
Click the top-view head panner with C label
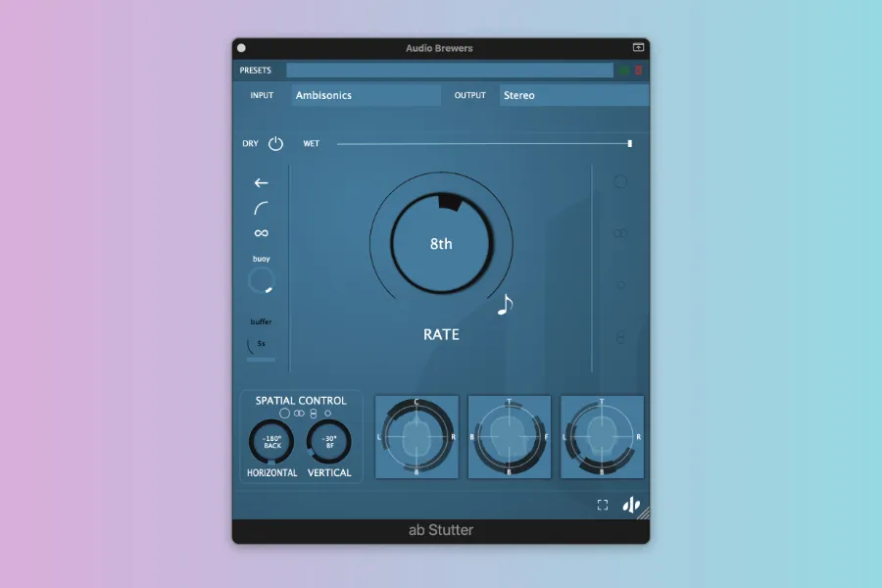point(416,436)
